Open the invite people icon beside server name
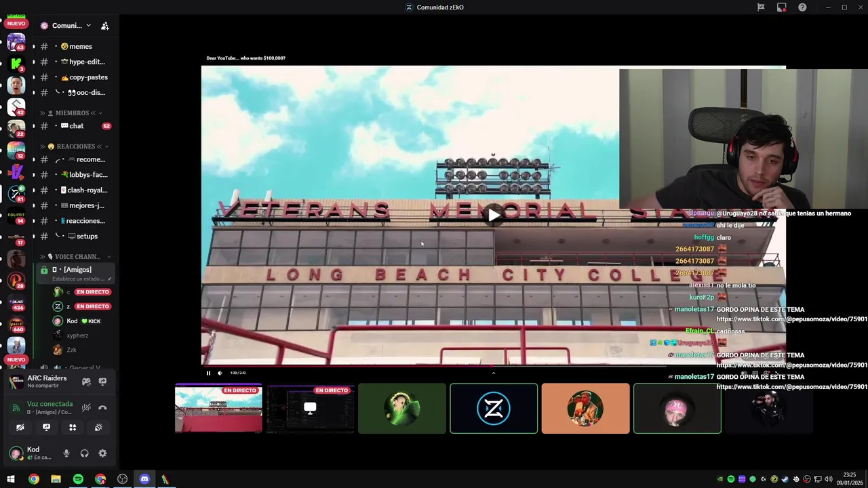This screenshot has width=868, height=488. (x=104, y=26)
